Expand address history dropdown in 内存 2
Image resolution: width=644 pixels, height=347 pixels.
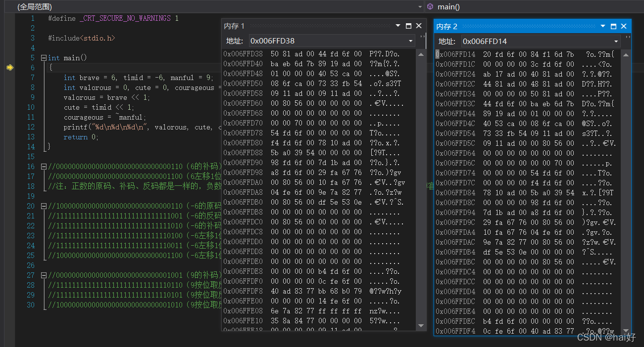tap(616, 41)
